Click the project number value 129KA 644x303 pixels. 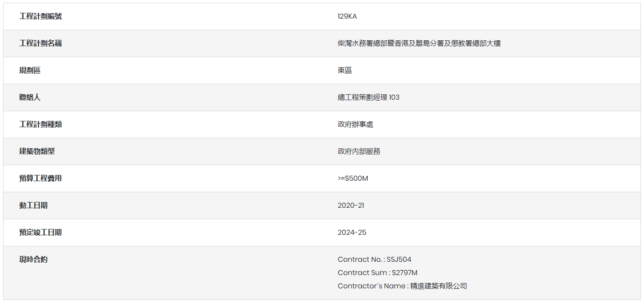click(x=347, y=16)
